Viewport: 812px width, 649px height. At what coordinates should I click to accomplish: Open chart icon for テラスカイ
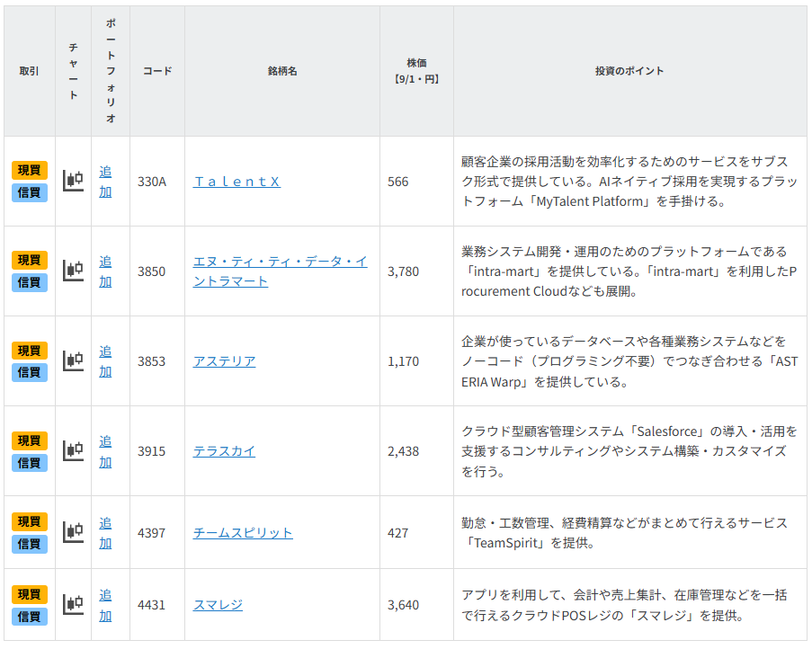[73, 450]
